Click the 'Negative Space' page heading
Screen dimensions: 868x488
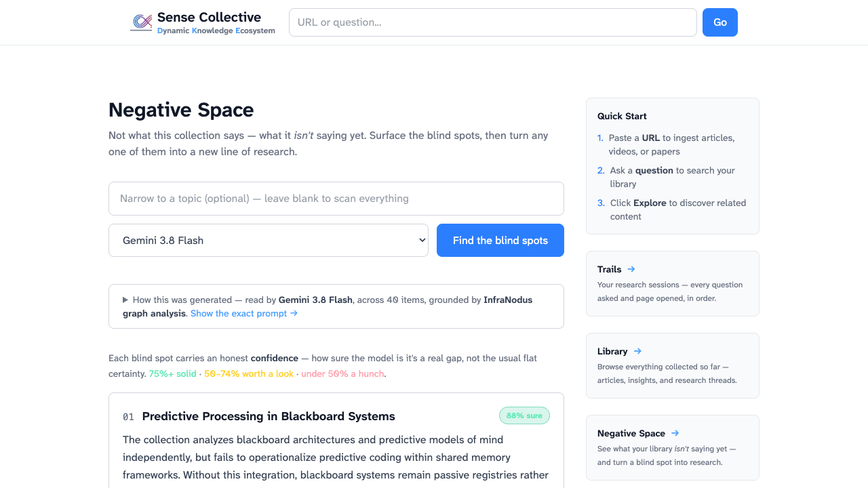pyautogui.click(x=181, y=110)
